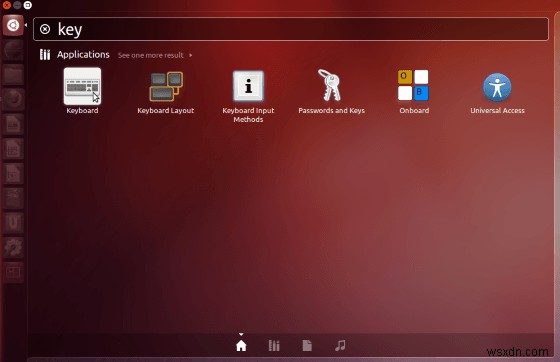
Task: Click the maximize button of the Dash window
Action: point(28,5)
